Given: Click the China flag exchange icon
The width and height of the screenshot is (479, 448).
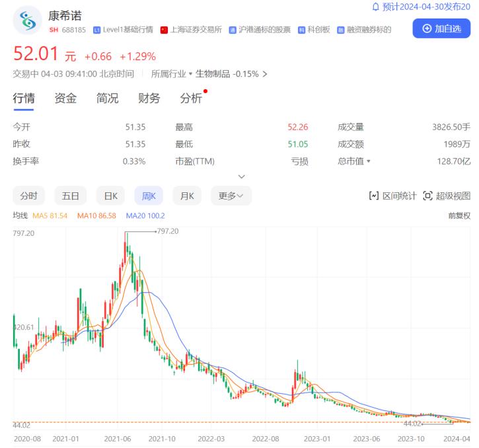Looking at the screenshot, I should coord(164,30).
